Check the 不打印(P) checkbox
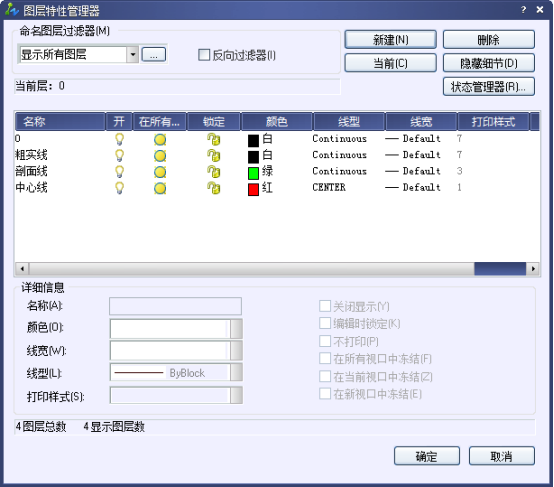 pos(325,341)
